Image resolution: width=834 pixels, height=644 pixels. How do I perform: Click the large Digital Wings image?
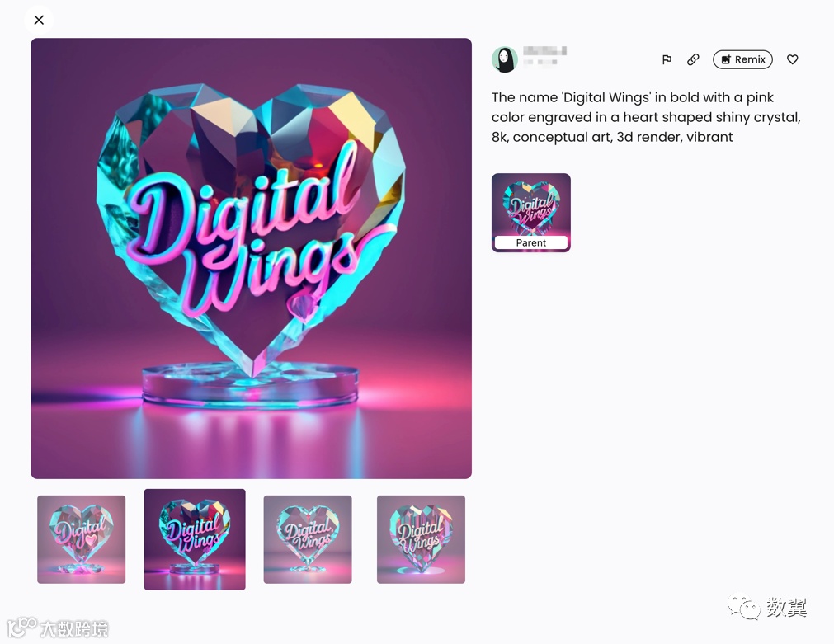251,258
